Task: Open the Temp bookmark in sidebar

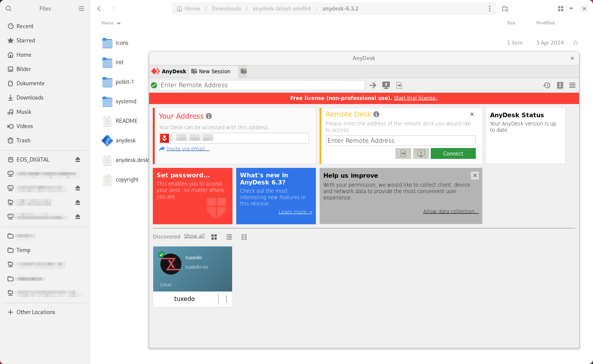Action: [45, 250]
